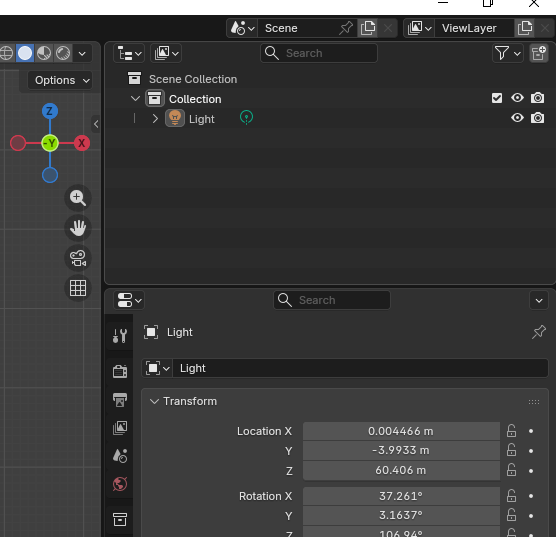Click the zoom viewport magnifier button
This screenshot has width=556, height=537.
tap(78, 198)
